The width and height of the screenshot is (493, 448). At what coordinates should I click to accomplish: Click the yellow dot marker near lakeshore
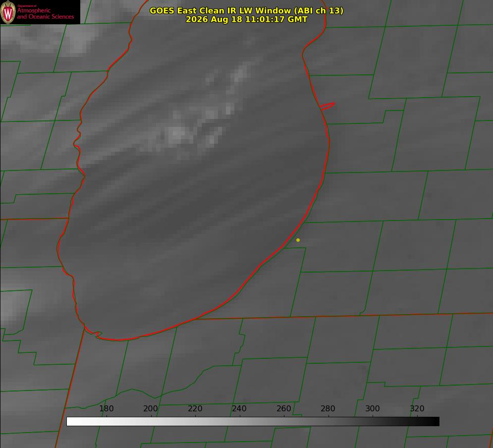point(298,240)
